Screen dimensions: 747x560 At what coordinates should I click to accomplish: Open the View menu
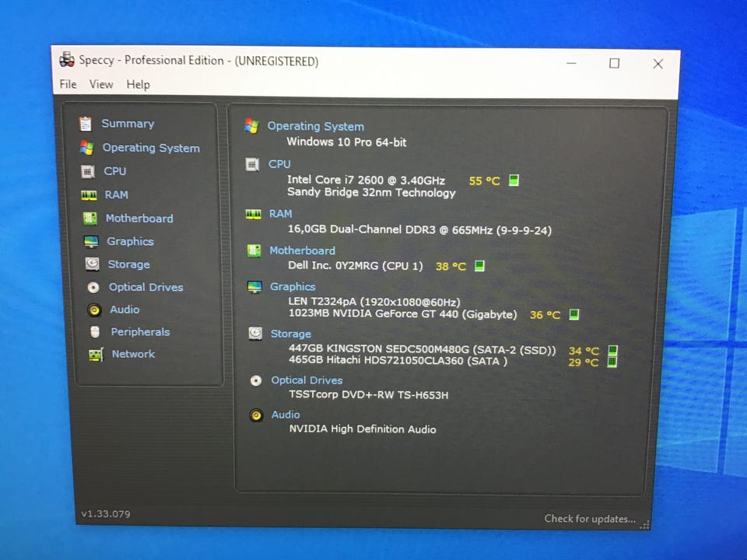(101, 84)
